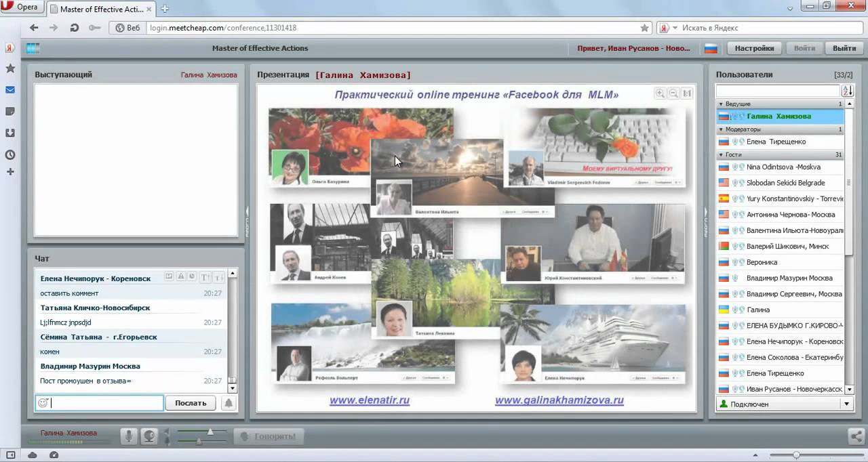The width and height of the screenshot is (868, 462).
Task: Open downloads panel in Opera sidebar
Action: pos(10,133)
